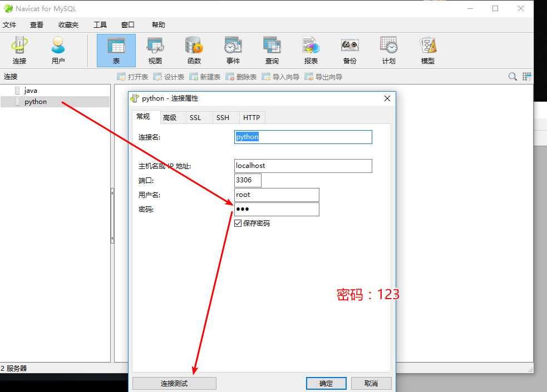Open the 查看 (View) menu

[x=37, y=24]
